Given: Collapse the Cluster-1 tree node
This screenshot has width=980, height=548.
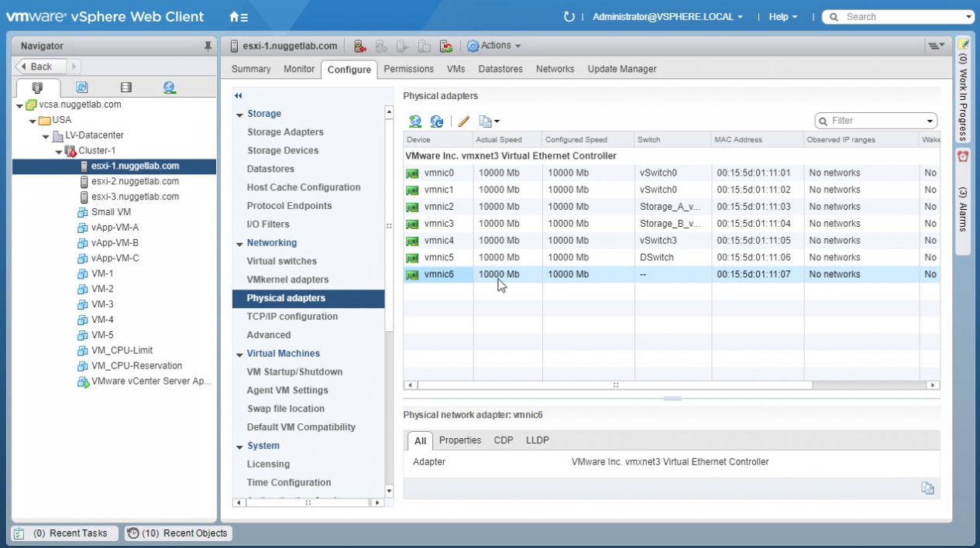Looking at the screenshot, I should pyautogui.click(x=59, y=151).
